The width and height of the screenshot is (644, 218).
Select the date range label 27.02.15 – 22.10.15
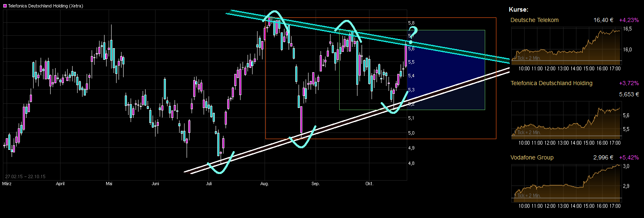pyautogui.click(x=25, y=176)
